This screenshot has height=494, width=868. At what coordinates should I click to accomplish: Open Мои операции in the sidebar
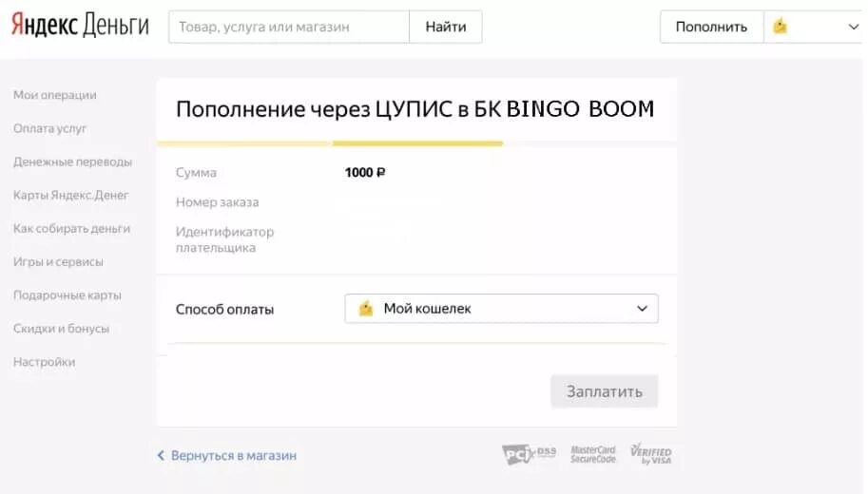[x=55, y=95]
